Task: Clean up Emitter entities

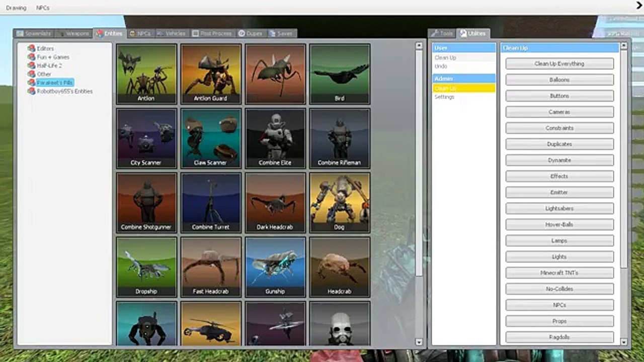Action: tap(559, 193)
